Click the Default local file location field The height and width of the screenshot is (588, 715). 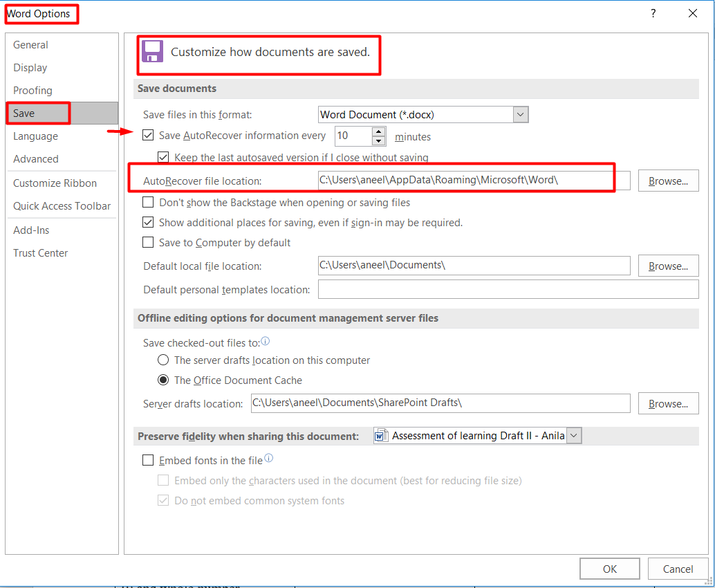click(474, 266)
